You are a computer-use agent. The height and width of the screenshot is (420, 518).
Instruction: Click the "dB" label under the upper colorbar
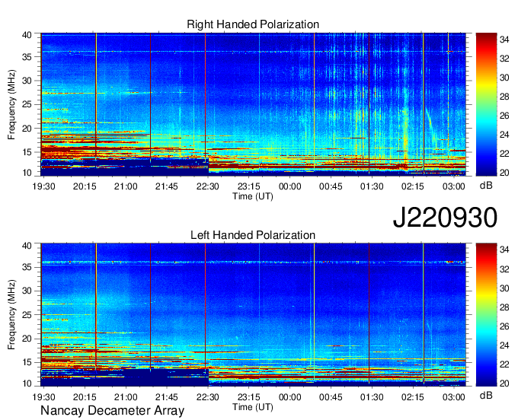(486, 185)
